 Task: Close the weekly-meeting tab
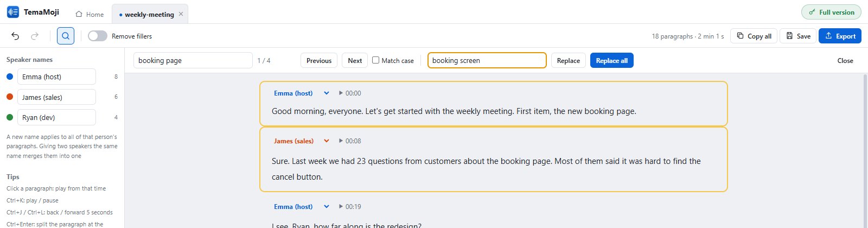click(181, 14)
